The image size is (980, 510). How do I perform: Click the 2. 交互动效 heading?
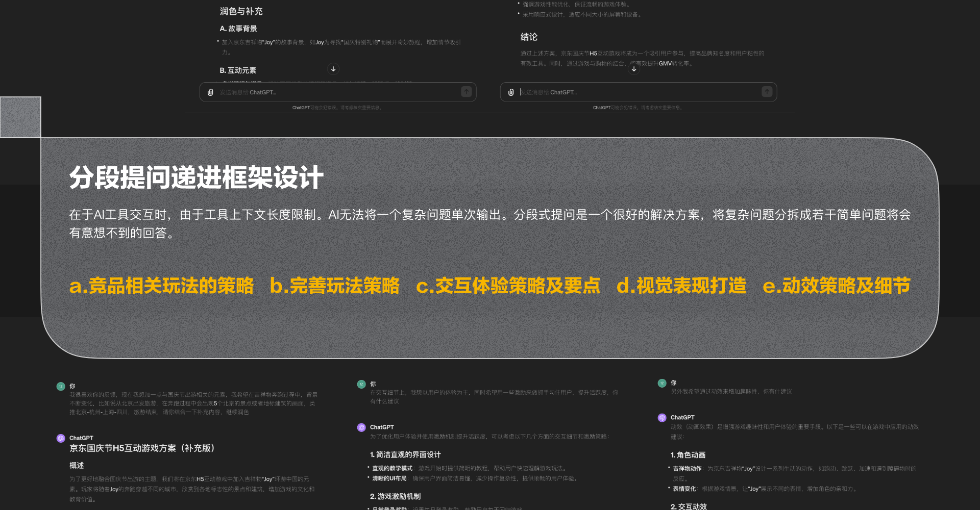689,506
